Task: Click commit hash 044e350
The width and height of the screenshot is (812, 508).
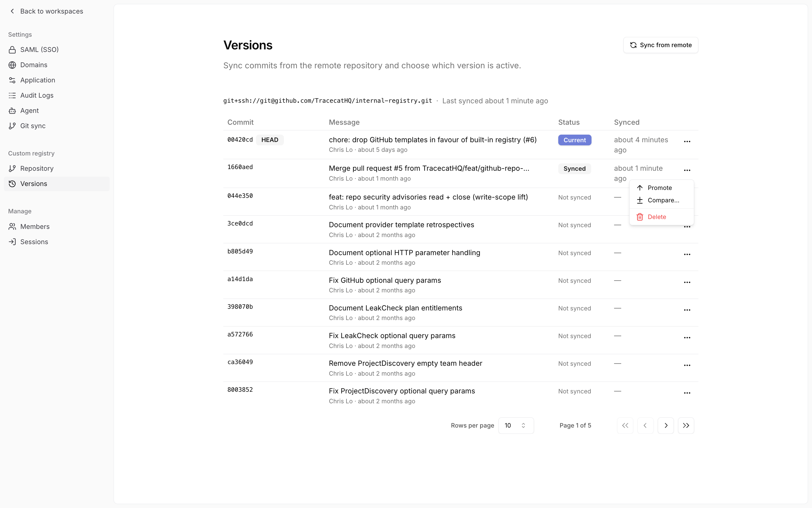Action: point(240,196)
